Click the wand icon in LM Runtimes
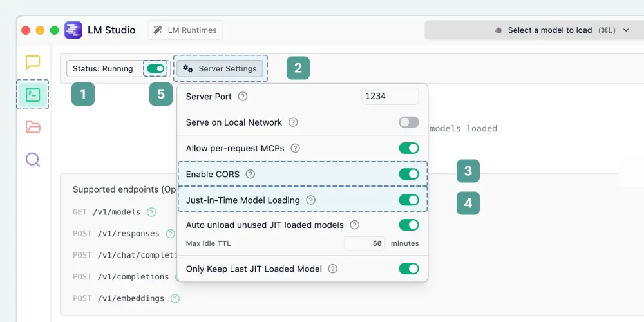 pyautogui.click(x=158, y=30)
